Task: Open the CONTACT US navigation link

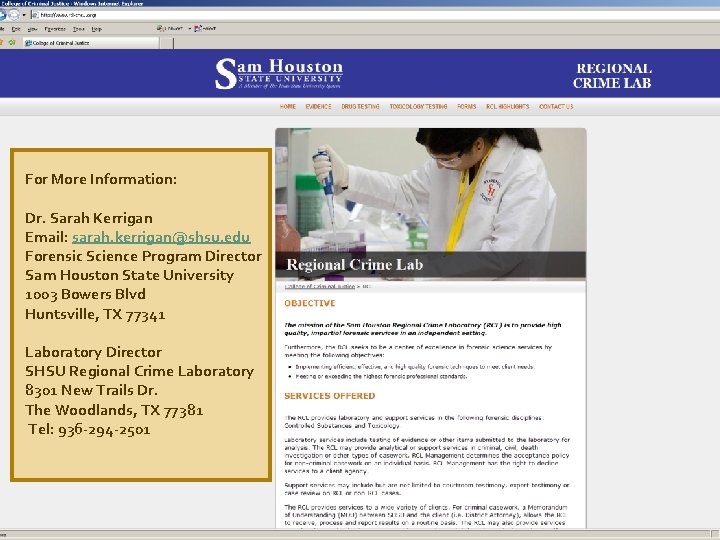Action: tap(556, 107)
